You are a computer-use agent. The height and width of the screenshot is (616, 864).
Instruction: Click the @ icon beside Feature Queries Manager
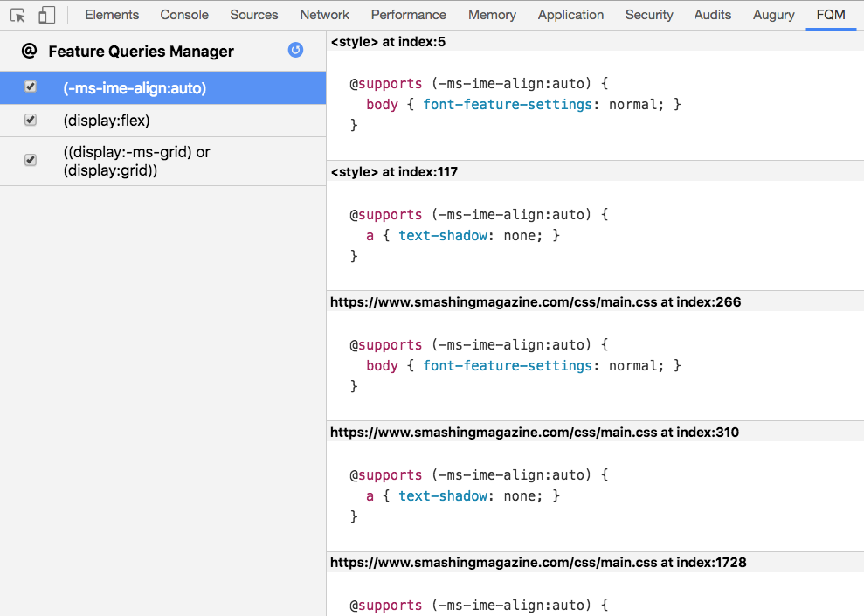(x=29, y=52)
